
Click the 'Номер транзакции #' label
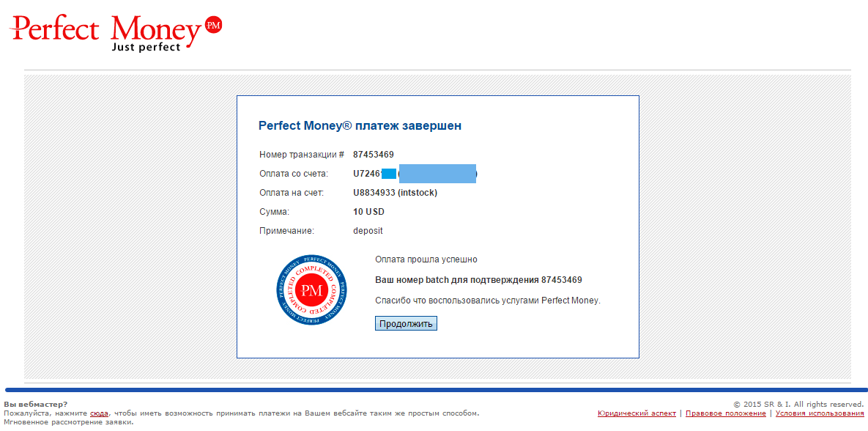[x=302, y=155]
